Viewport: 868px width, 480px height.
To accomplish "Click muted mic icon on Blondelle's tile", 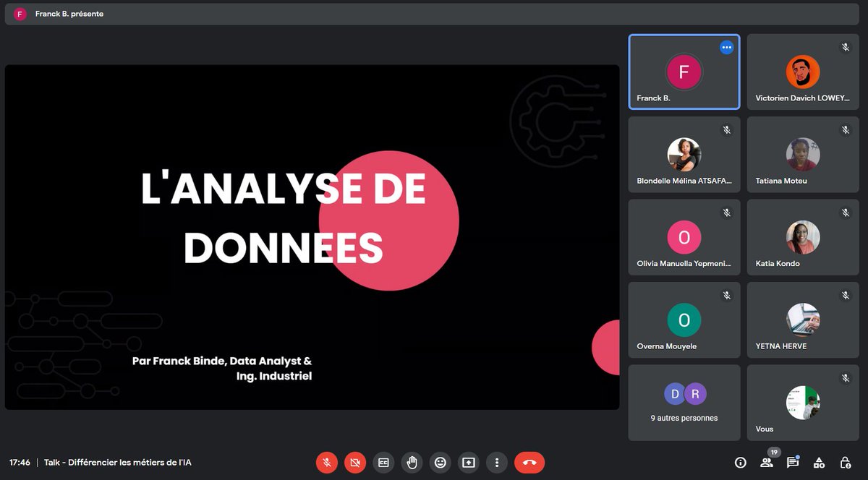I will (x=727, y=130).
